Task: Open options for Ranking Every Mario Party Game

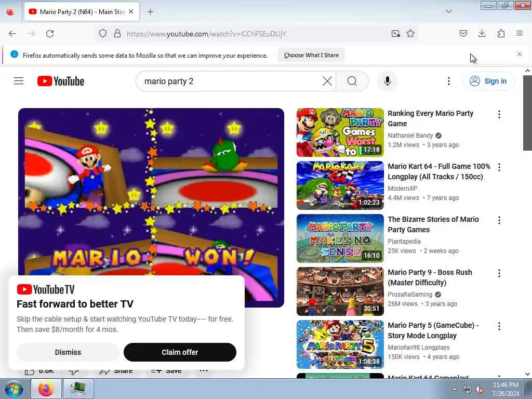Action: point(499,114)
